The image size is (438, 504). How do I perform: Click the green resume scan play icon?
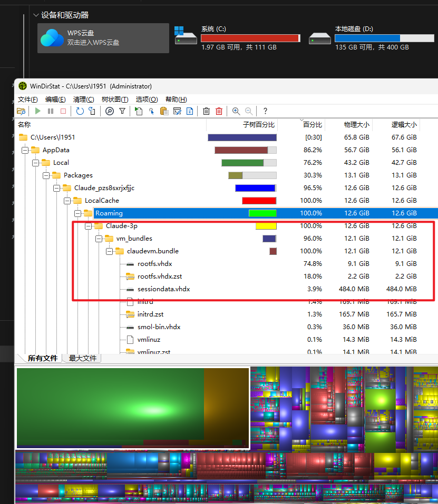click(x=37, y=111)
